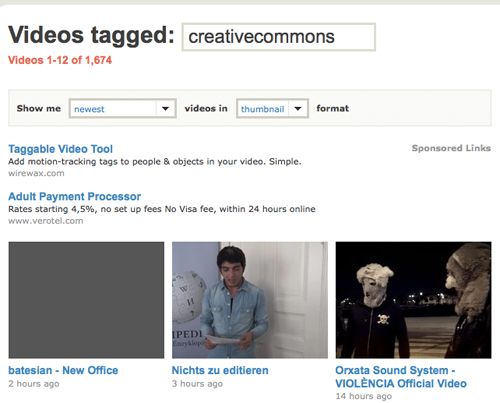Image resolution: width=500 pixels, height=403 pixels.
Task: Open the Taggable Video Tool ad link
Action: coord(61,149)
